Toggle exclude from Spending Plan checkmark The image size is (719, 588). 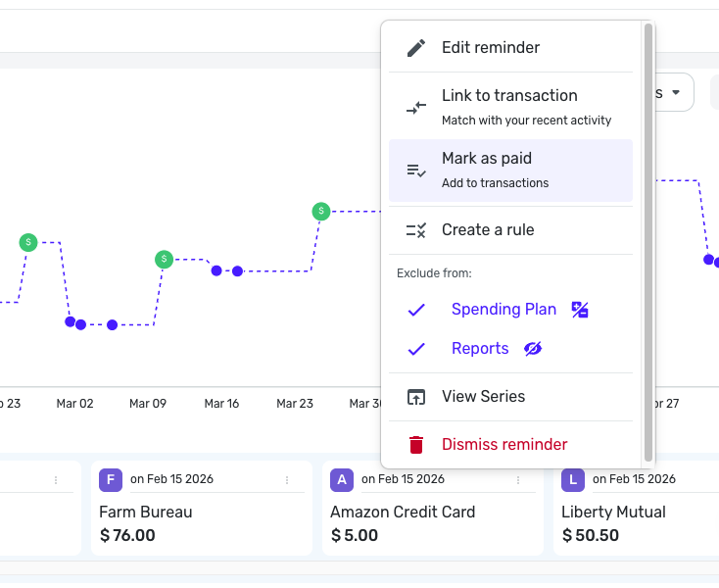tap(416, 310)
